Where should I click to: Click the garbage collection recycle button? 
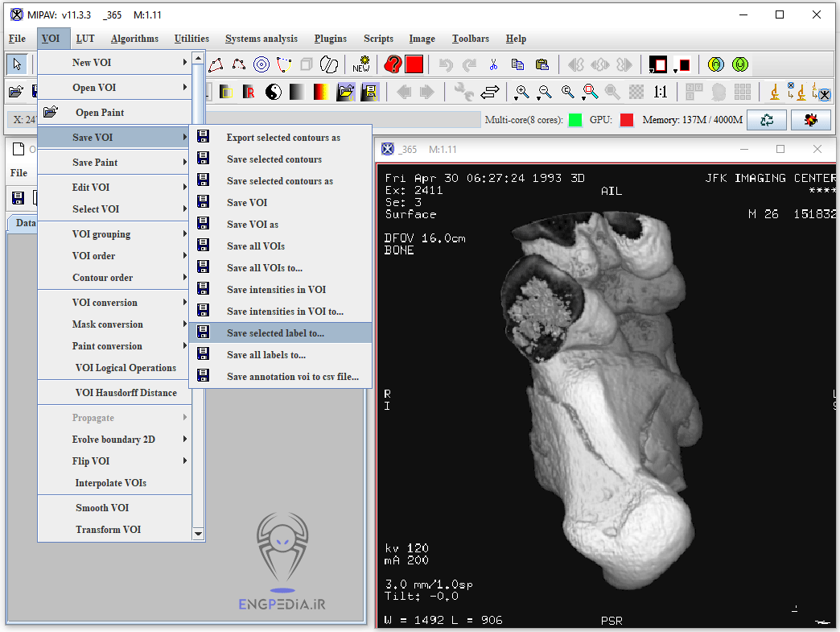point(767,120)
